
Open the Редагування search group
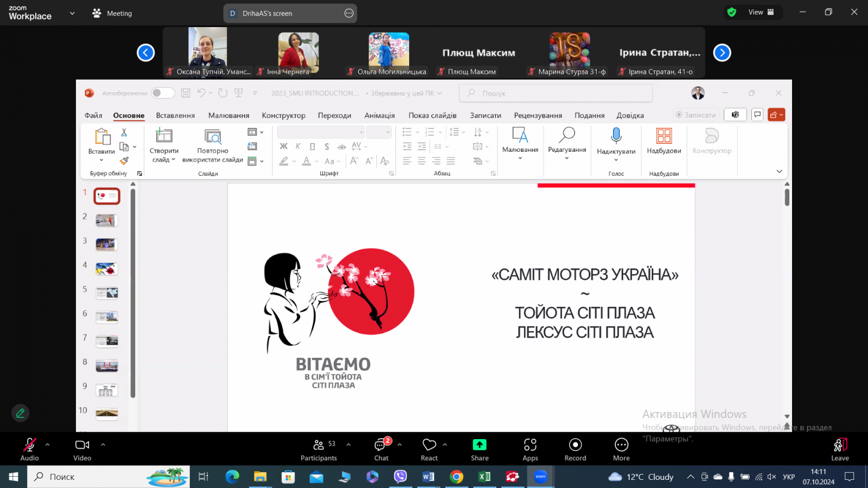[567, 144]
